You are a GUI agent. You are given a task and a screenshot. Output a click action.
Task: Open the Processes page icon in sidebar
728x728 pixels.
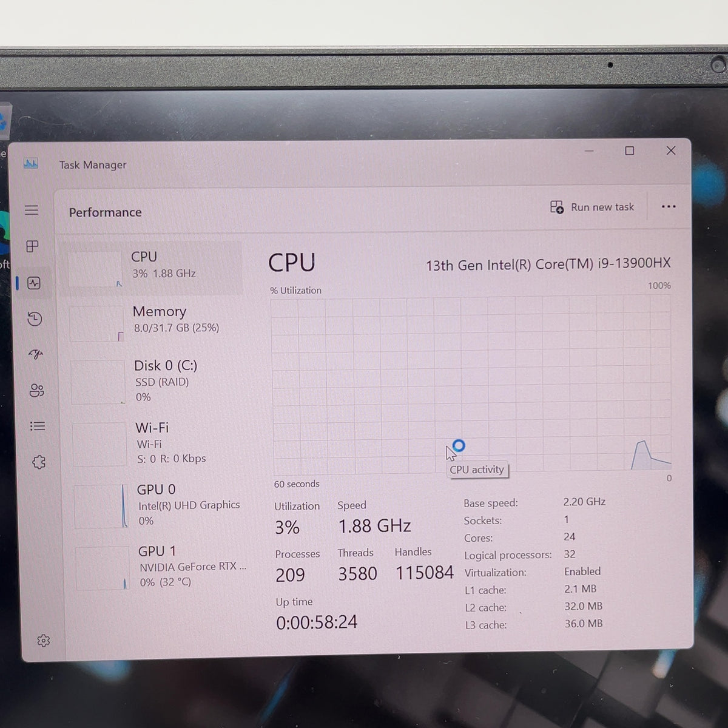(33, 246)
